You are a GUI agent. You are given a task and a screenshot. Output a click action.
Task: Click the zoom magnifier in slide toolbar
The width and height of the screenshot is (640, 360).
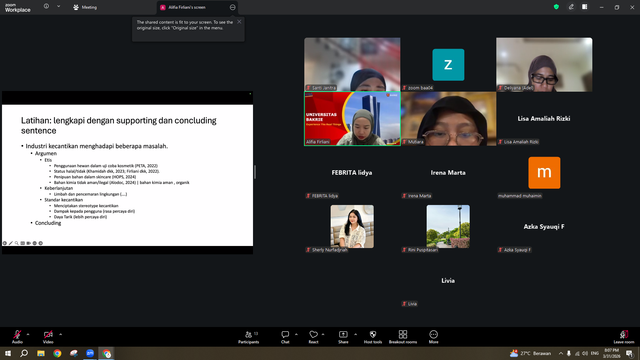click(x=17, y=243)
